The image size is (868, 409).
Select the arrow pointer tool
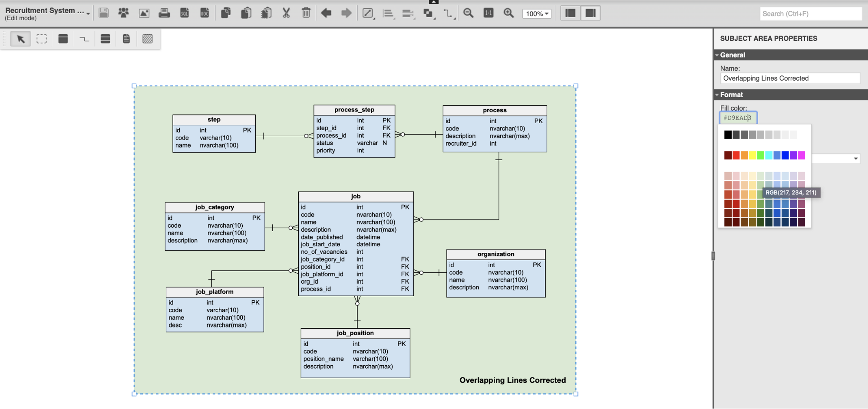click(x=20, y=39)
